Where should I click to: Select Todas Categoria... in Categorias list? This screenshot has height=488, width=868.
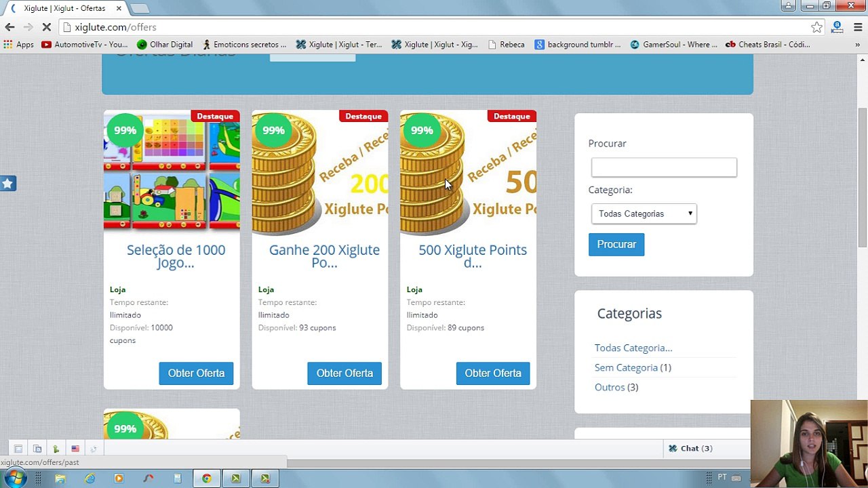(x=633, y=348)
